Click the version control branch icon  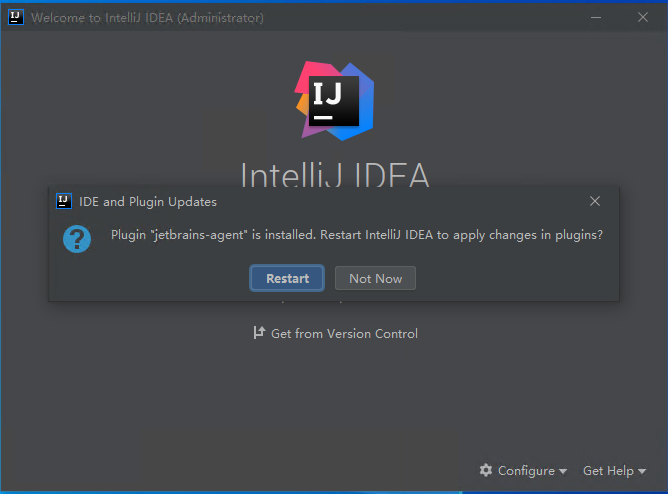pos(259,333)
